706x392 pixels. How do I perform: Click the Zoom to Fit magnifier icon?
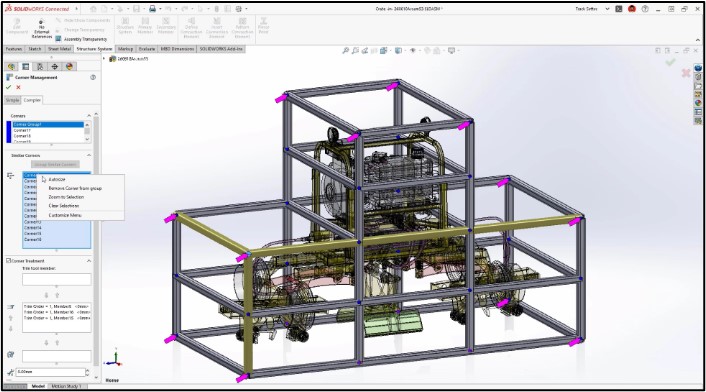[345, 51]
